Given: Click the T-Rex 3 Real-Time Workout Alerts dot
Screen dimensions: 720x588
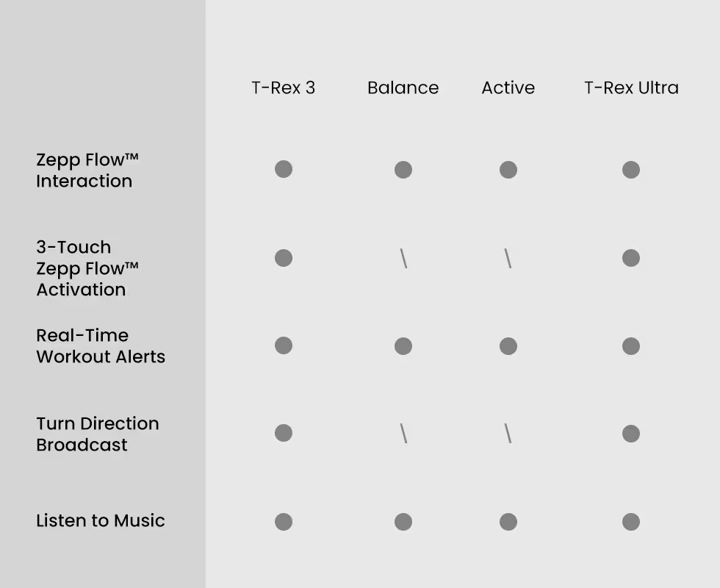Looking at the screenshot, I should click(x=284, y=345).
